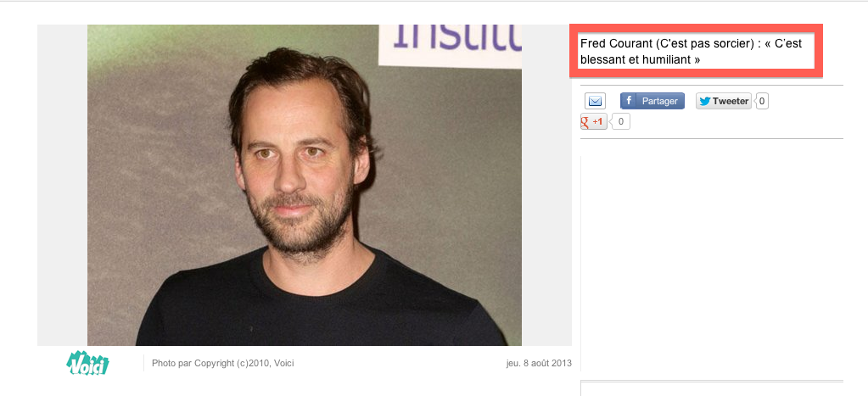
Task: Click the email envelope share icon
Action: click(595, 101)
